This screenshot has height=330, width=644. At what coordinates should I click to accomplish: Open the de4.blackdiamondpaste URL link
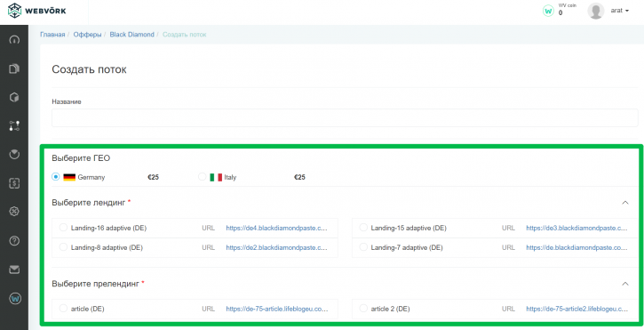point(277,228)
